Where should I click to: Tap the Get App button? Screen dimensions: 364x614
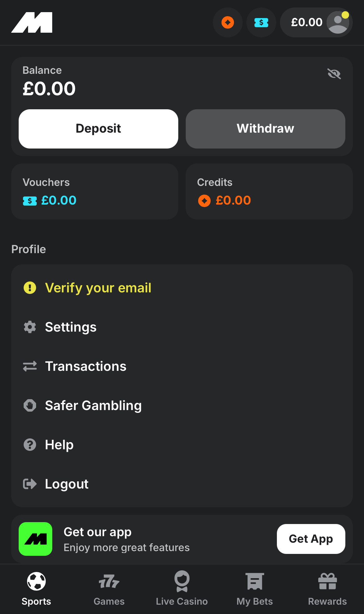(x=311, y=539)
